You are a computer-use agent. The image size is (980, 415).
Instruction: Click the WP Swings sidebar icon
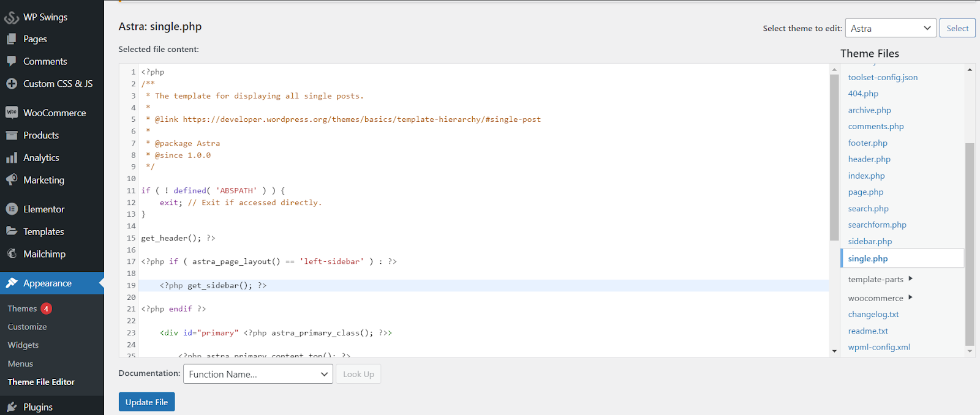pos(12,18)
